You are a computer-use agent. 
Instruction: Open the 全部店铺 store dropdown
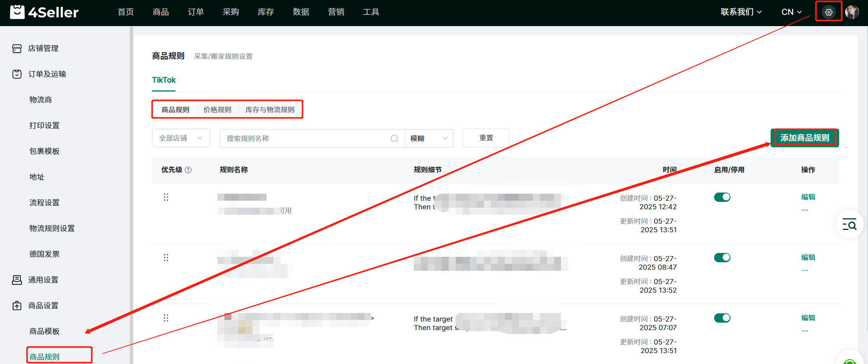pyautogui.click(x=181, y=138)
